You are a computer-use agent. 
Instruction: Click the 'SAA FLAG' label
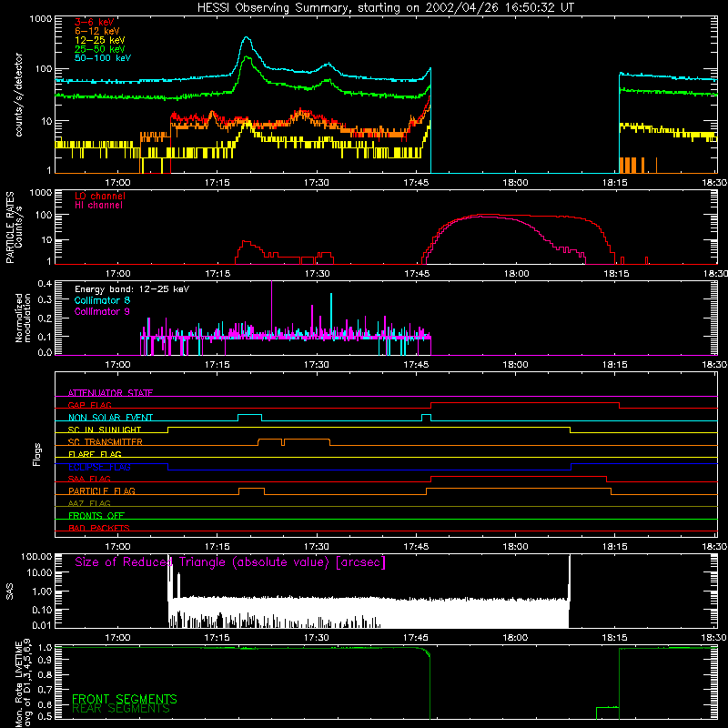click(x=89, y=479)
